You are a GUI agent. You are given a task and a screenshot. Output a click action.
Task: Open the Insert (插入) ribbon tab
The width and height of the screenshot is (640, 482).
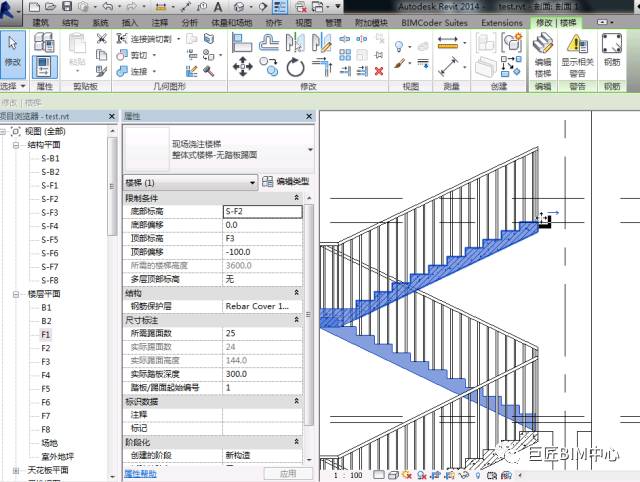point(130,22)
